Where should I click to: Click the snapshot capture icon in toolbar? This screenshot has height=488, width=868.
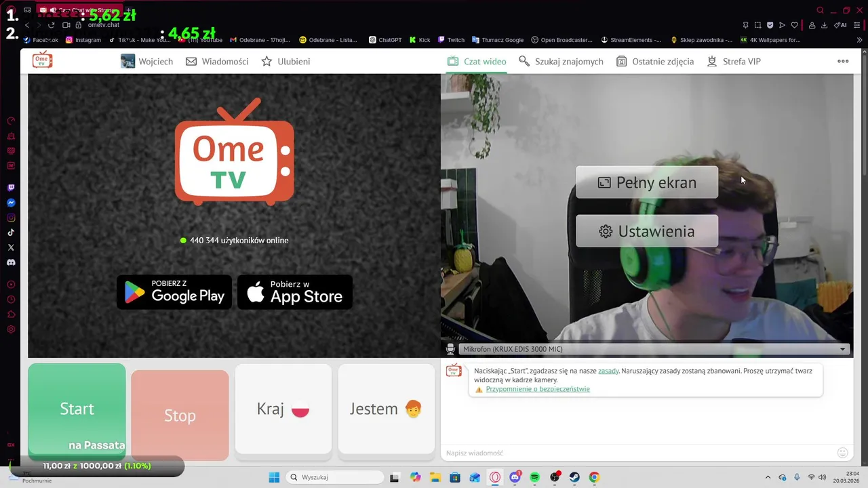click(x=757, y=25)
